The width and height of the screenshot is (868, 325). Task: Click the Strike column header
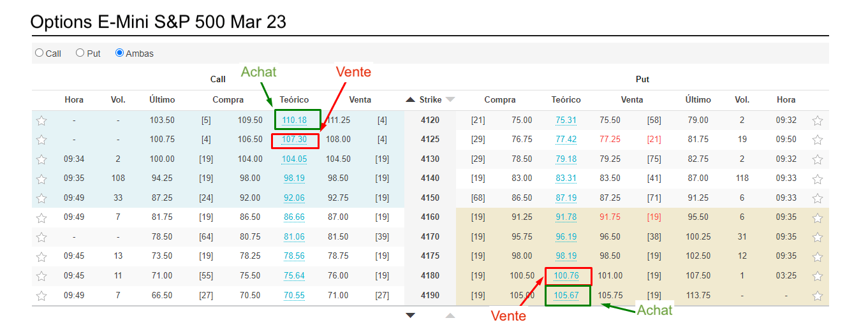[430, 99]
